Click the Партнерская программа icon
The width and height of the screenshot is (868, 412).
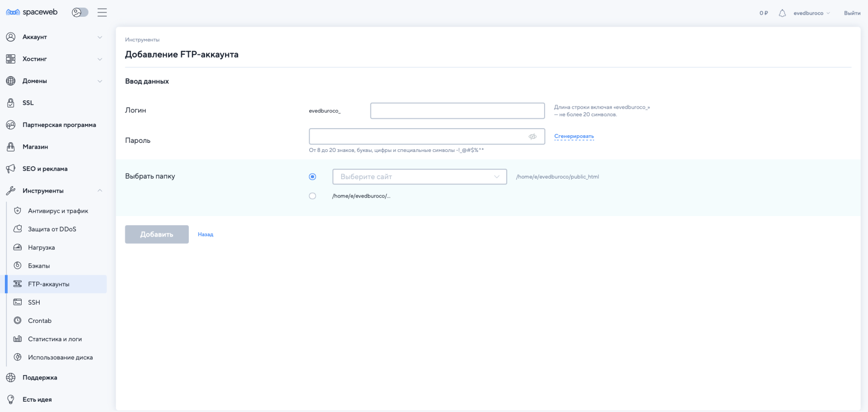pos(11,125)
